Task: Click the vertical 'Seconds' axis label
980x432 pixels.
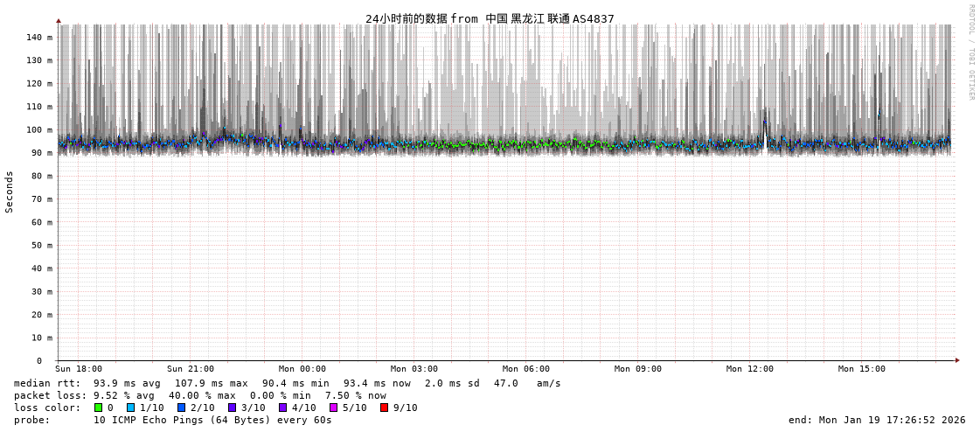Action: click(10, 192)
